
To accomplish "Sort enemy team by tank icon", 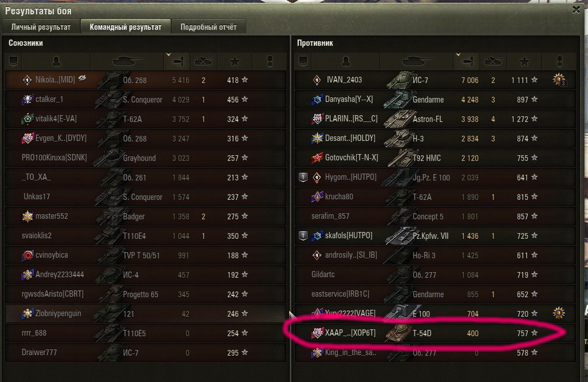I will 417,61.
